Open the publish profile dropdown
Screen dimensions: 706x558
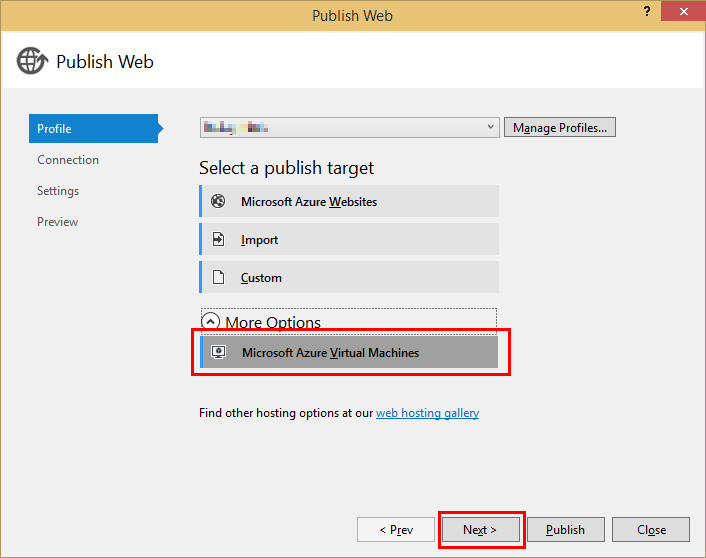click(349, 127)
